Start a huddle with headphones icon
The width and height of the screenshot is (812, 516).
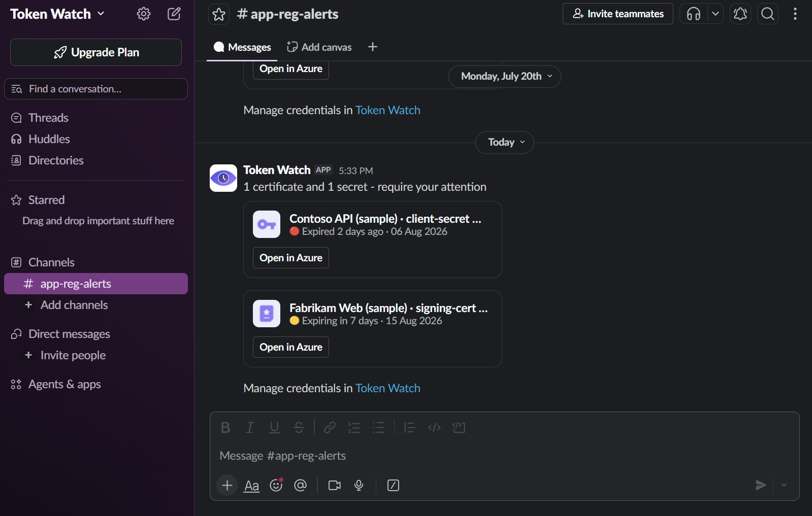tap(694, 14)
